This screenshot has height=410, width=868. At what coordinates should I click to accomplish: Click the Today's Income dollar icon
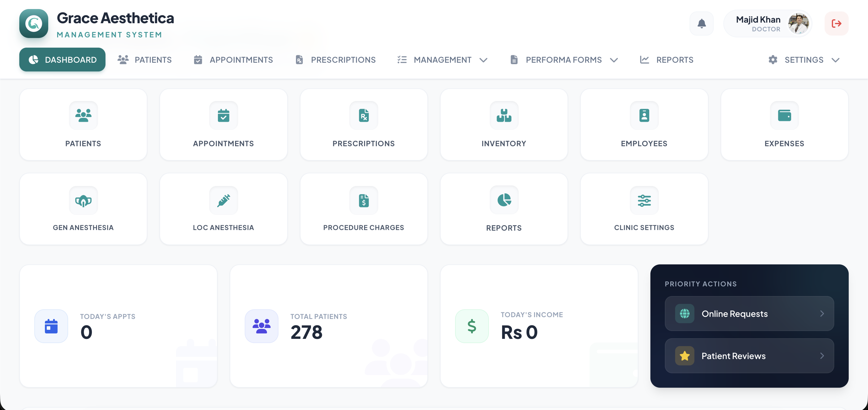(472, 326)
